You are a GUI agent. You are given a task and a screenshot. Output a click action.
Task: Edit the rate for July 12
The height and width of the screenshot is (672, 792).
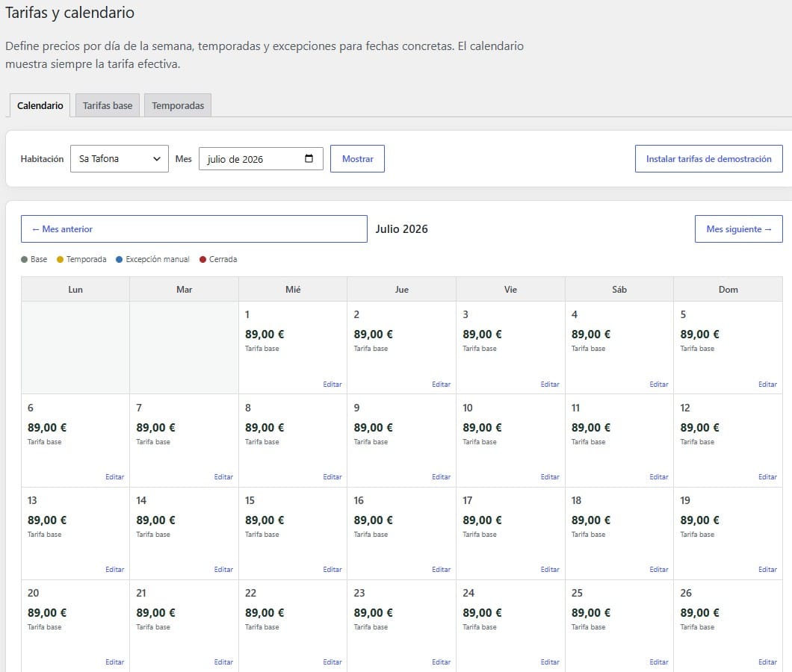(x=768, y=476)
